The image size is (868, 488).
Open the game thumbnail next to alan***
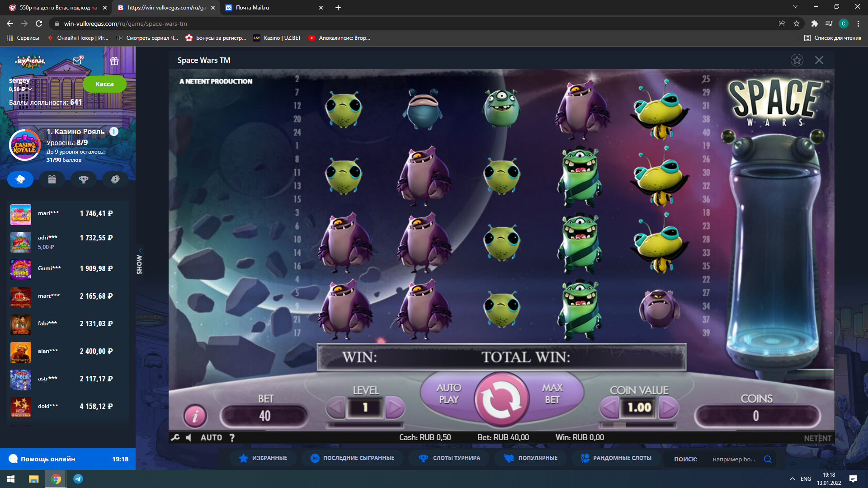pyautogui.click(x=21, y=352)
